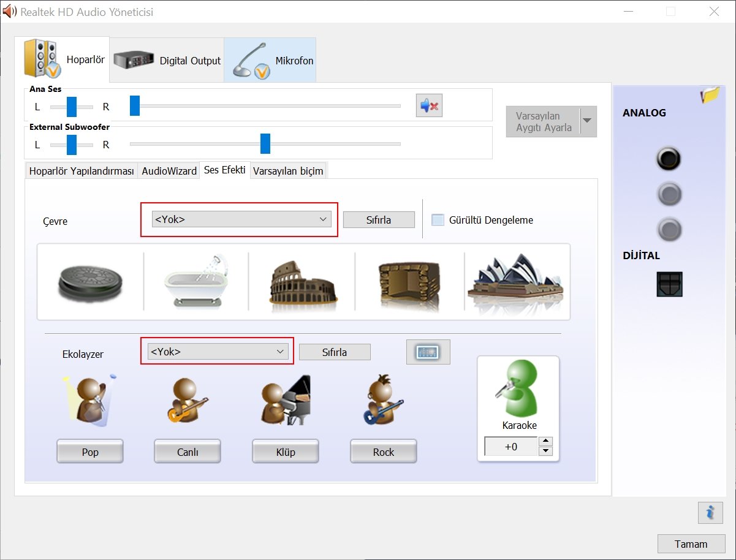Click the middle gray analog jack
The width and height of the screenshot is (736, 560).
pos(669,195)
